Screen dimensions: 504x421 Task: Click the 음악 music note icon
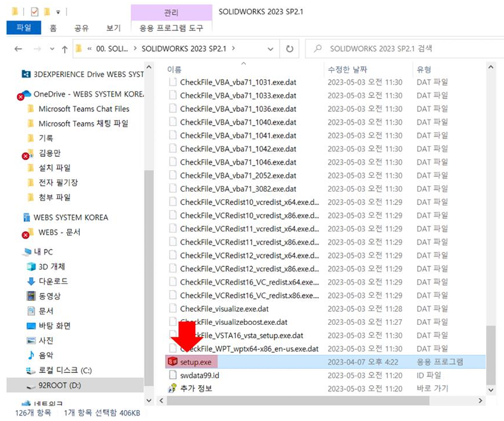tap(31, 355)
